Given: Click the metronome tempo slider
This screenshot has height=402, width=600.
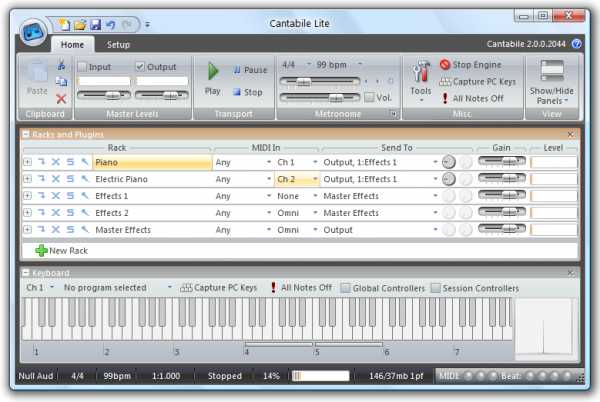Looking at the screenshot, I should (320, 81).
